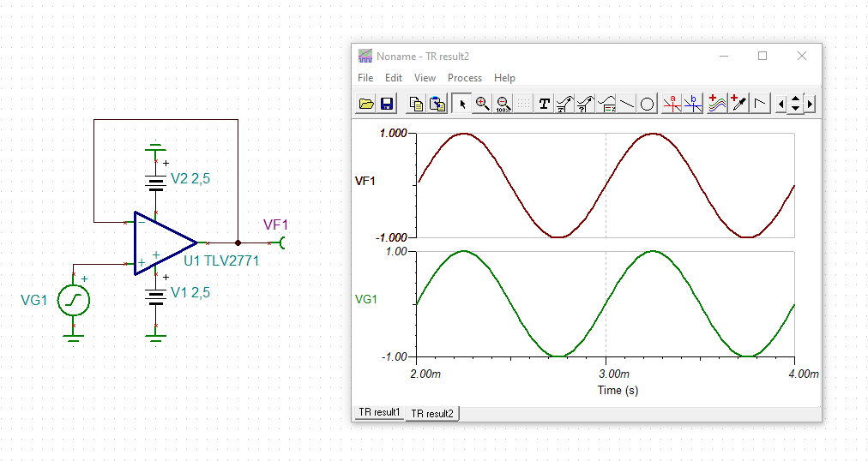Screen dimensions: 868x461
Task: Click the curve label tool with T
Action: [x=564, y=104]
